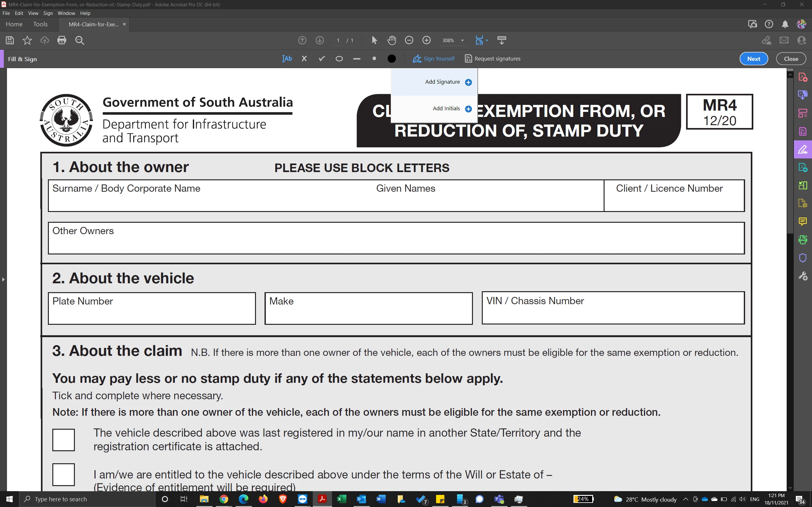Select the Line annotation tool
This screenshot has width=812, height=507.
[357, 59]
